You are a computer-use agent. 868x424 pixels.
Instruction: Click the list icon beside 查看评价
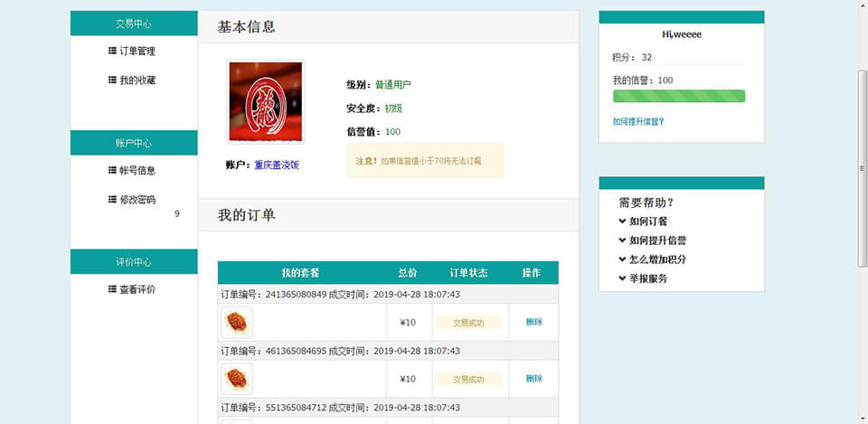112,289
